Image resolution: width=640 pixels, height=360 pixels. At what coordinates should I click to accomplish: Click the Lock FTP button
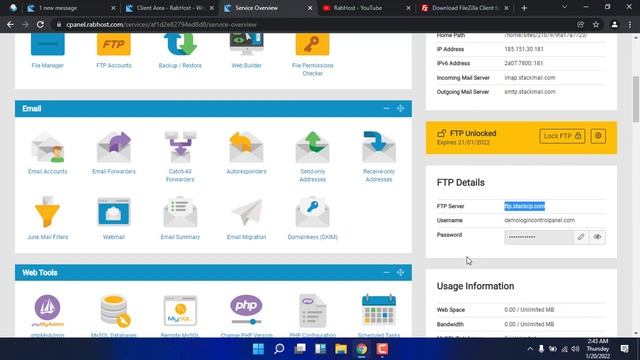pos(562,136)
